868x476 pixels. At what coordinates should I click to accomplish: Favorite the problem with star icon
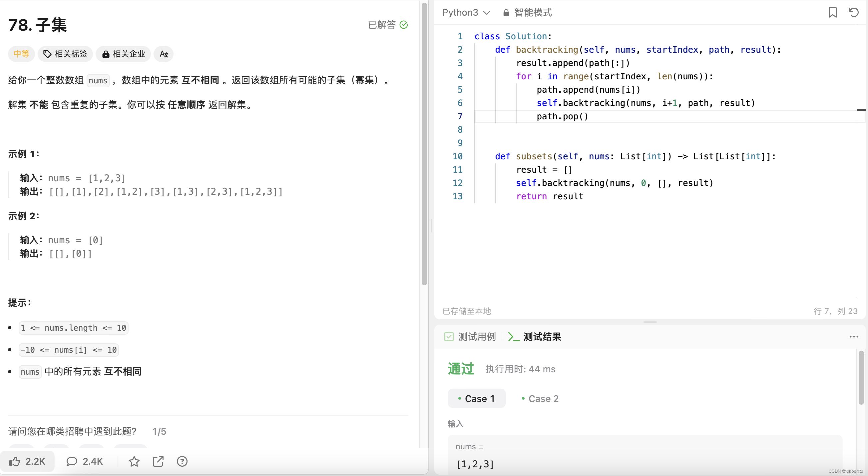(134, 461)
